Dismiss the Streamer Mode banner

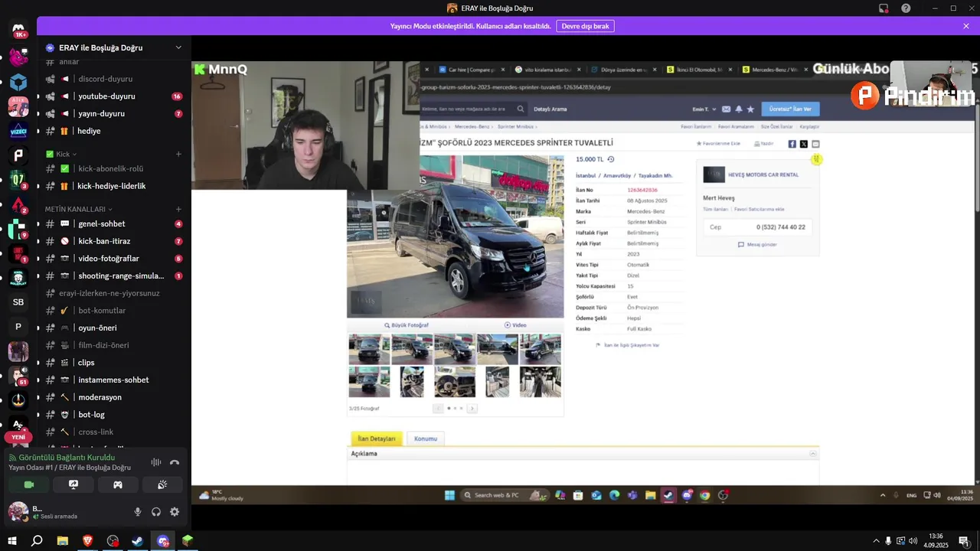966,26
